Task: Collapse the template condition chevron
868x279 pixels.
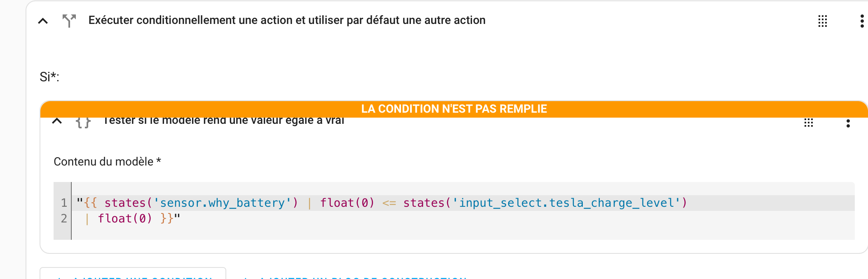Action: (57, 121)
